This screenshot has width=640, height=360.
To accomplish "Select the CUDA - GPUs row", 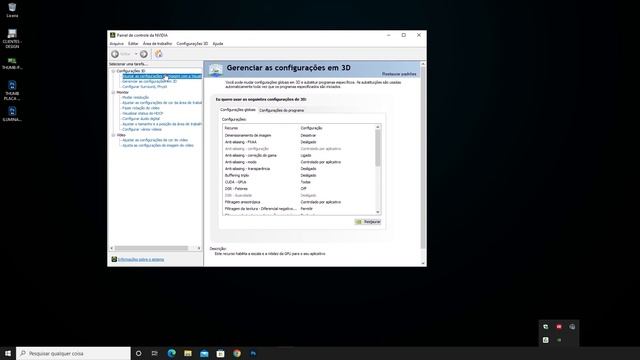I will click(299, 182).
